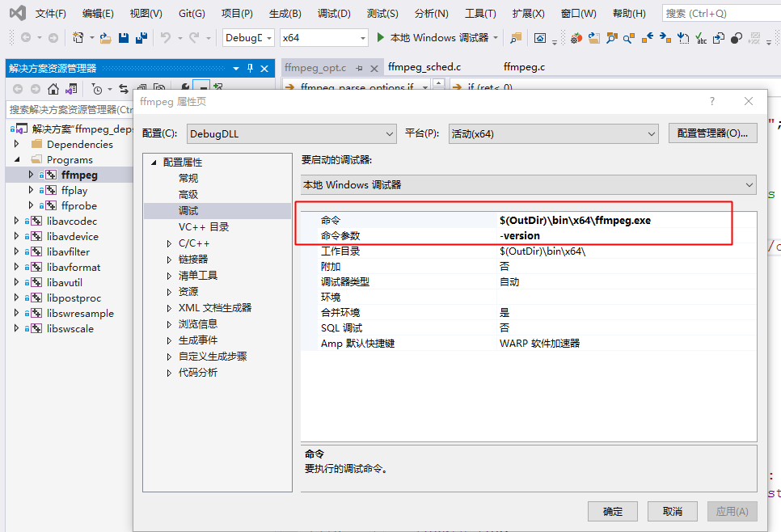The image size is (781, 532).
Task: Click the 取消 button
Action: point(673,512)
